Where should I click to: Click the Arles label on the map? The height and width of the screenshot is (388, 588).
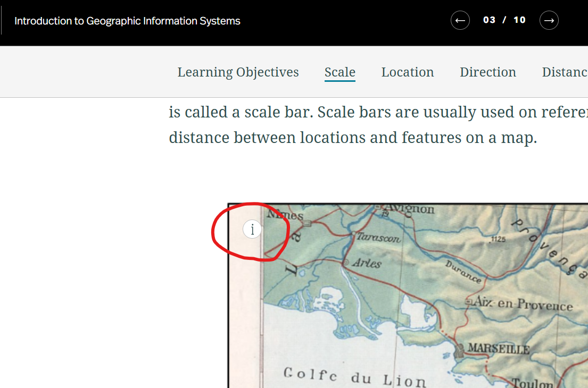(367, 263)
